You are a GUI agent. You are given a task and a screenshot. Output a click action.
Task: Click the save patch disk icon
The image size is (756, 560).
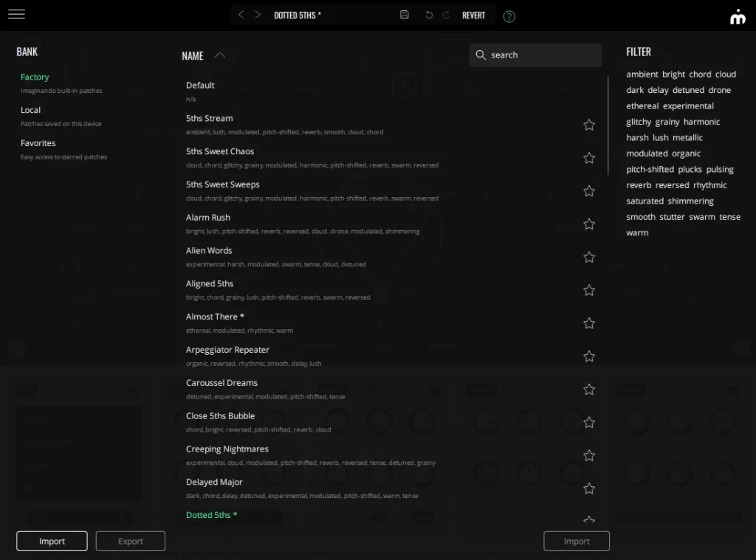[x=405, y=15]
